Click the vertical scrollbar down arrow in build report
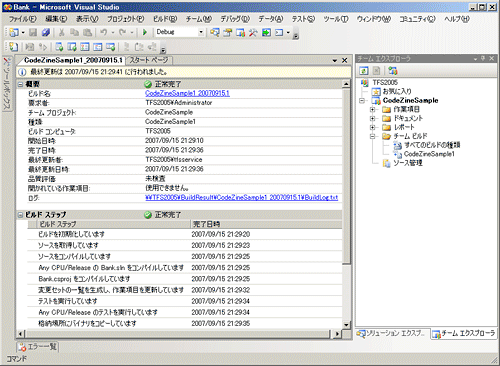500x366 pixels. 346,324
